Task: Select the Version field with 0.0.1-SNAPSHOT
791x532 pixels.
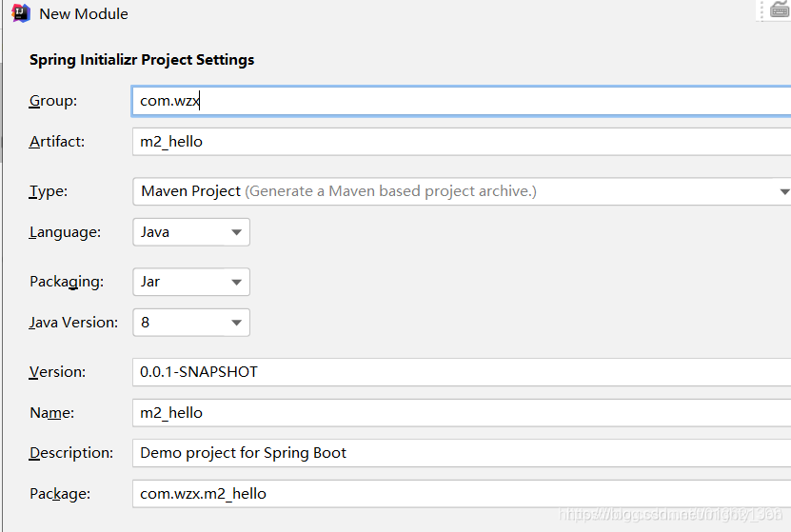Action: click(x=462, y=372)
